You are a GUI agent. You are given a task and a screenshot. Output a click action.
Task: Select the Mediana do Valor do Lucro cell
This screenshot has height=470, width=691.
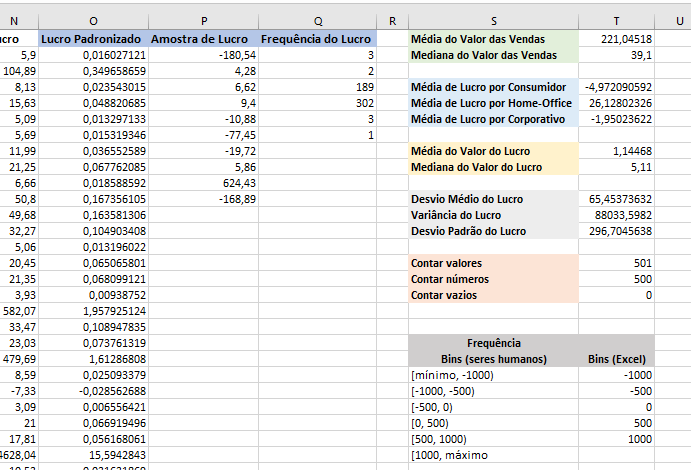click(x=494, y=167)
